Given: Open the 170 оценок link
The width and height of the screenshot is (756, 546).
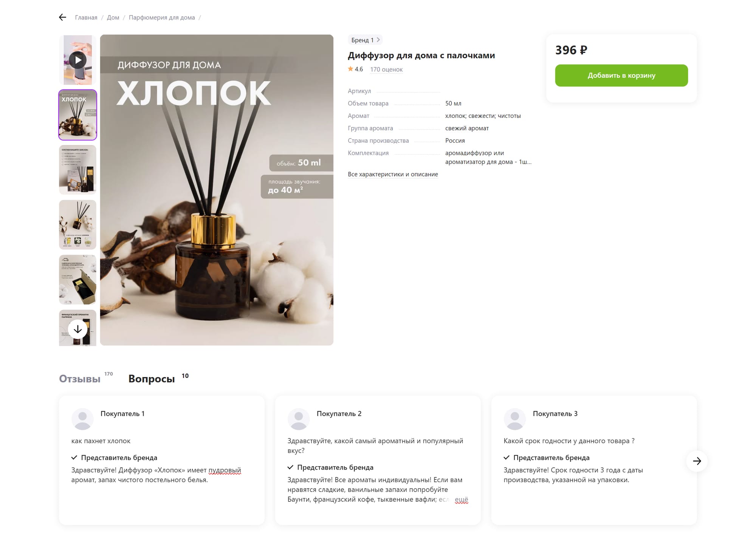Looking at the screenshot, I should [x=386, y=70].
